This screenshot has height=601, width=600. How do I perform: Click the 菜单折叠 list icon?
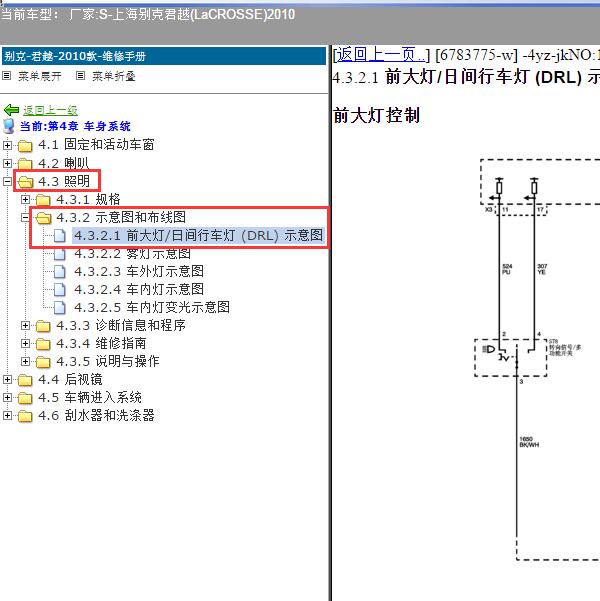(x=80, y=76)
